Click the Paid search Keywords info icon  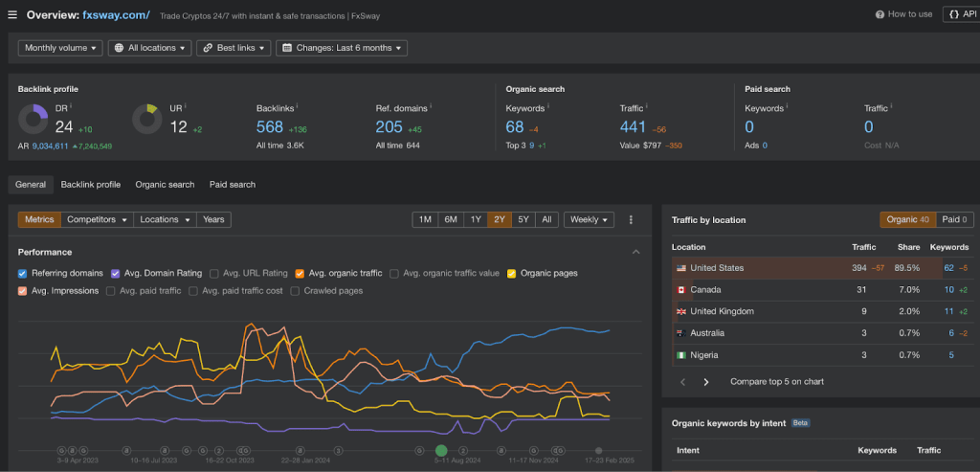tap(788, 106)
